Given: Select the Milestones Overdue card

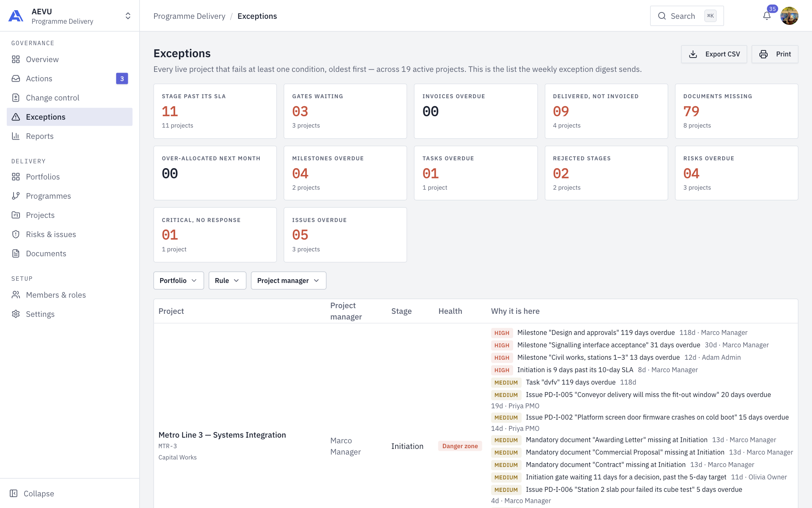Looking at the screenshot, I should (x=345, y=173).
